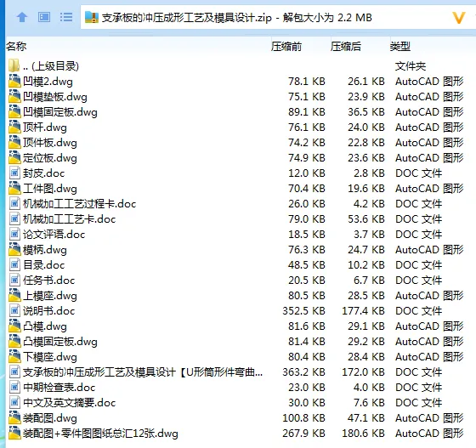Click the zip archive icon in the path bar
The height and width of the screenshot is (448, 476).
tap(92, 17)
